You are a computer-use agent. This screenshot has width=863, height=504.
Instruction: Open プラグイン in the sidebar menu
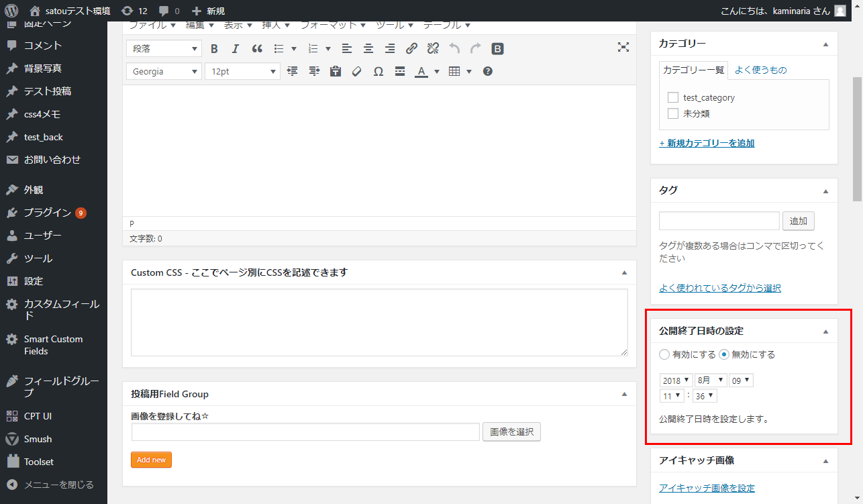coord(48,213)
